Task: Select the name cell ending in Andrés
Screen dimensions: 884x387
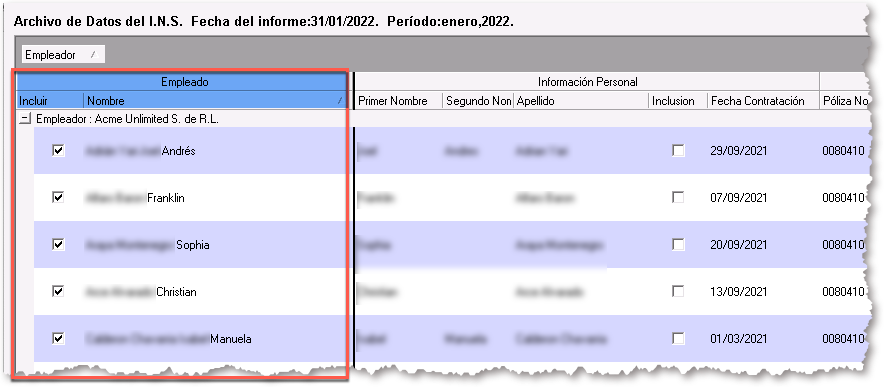Action: pyautogui.click(x=215, y=151)
